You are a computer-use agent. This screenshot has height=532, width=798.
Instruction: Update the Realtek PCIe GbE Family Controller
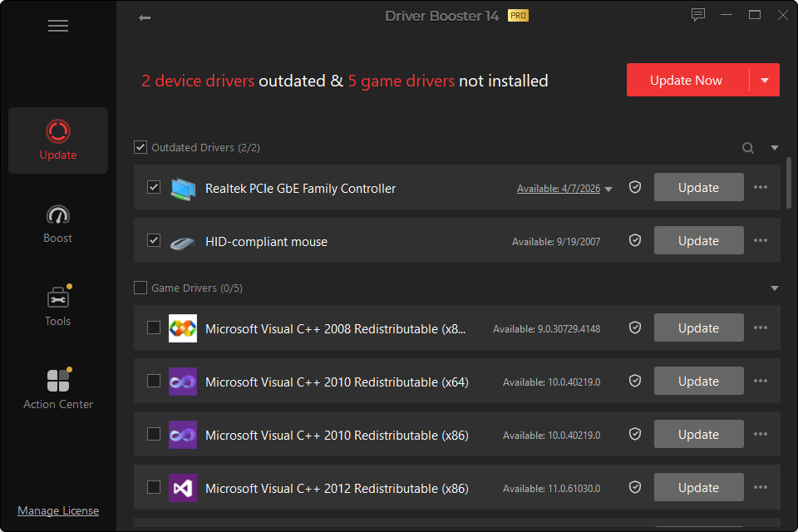tap(699, 187)
